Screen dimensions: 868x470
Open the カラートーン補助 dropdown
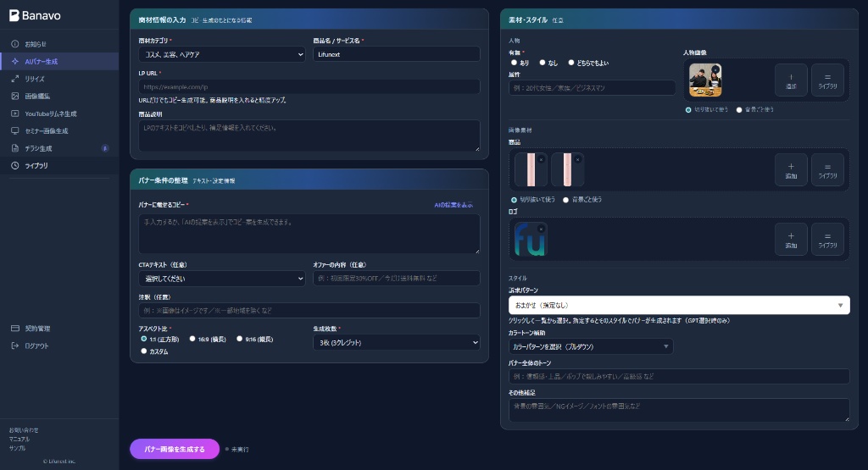[x=591, y=346]
